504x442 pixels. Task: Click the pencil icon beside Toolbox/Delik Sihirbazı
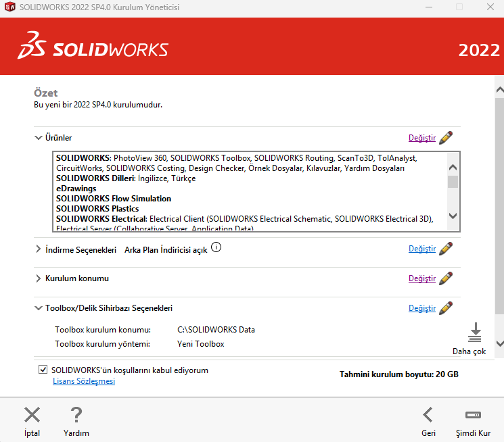pos(446,308)
